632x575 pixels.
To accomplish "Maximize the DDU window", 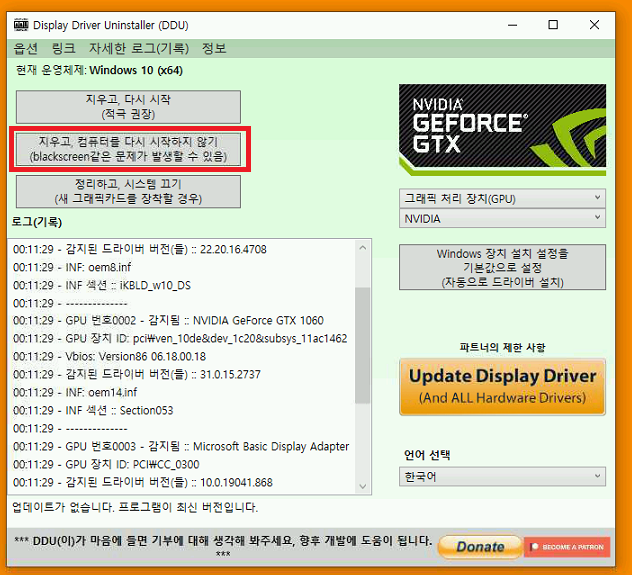I will click(553, 25).
